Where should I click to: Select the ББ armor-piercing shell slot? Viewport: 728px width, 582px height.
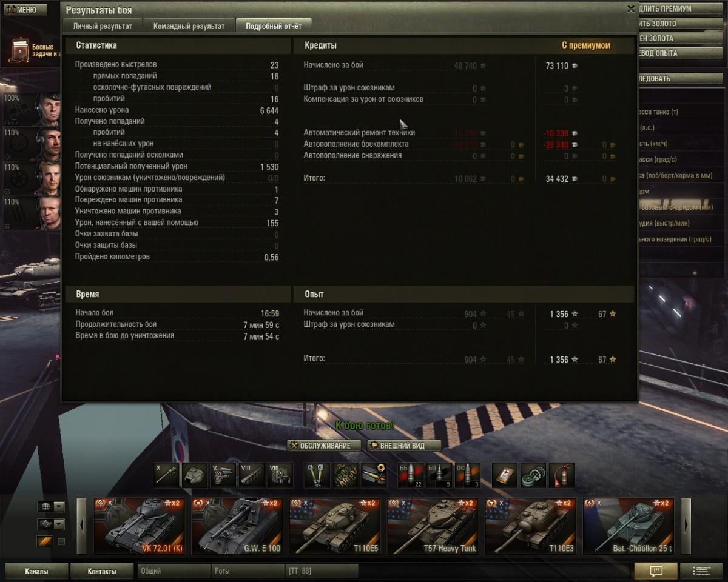[411, 475]
